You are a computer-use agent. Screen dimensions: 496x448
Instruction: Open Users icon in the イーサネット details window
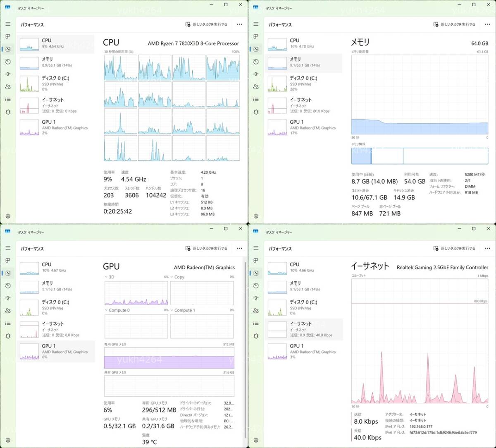point(256,311)
